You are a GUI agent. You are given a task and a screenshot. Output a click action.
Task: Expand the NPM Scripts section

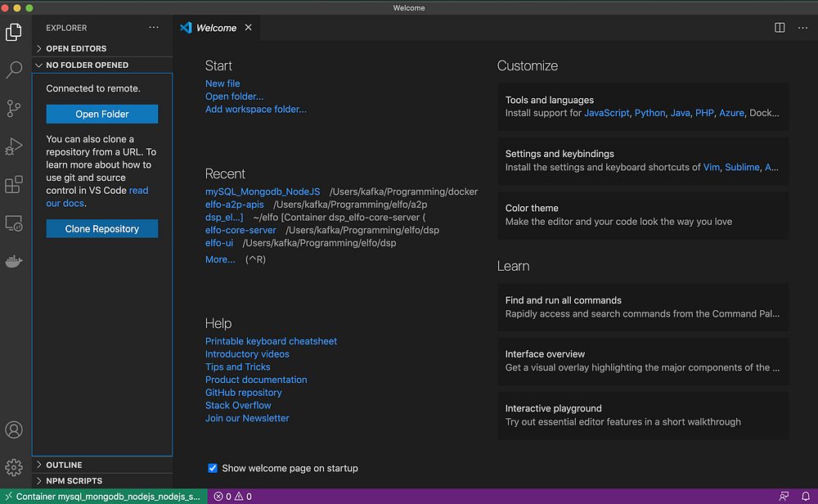coord(102,481)
